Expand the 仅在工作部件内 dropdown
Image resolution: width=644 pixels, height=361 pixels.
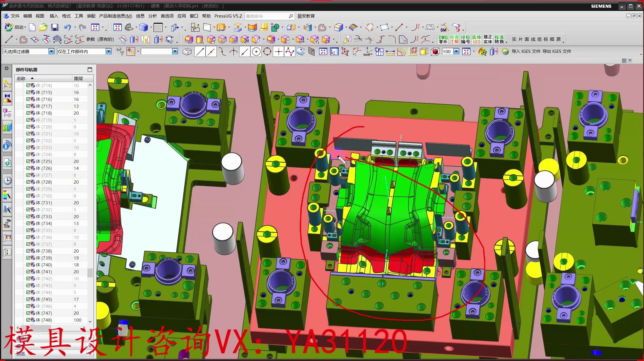pos(108,51)
